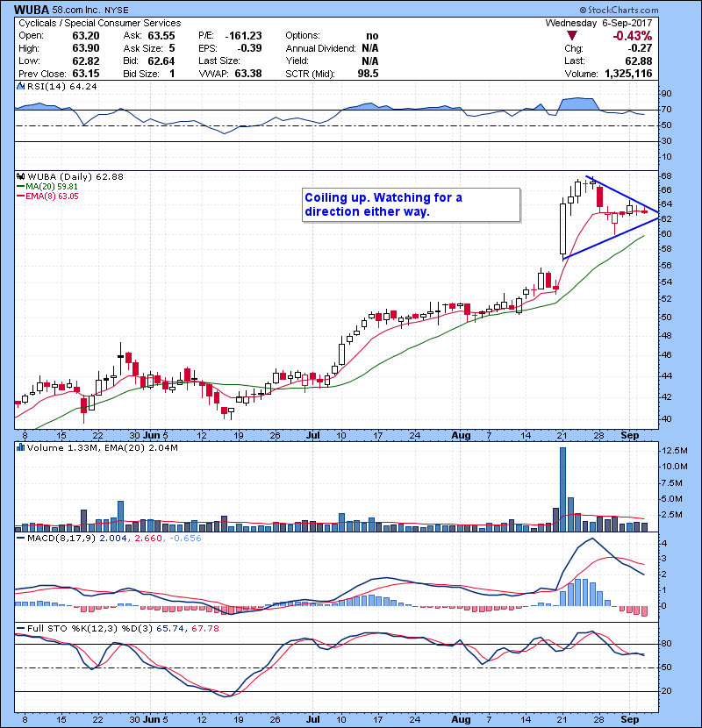Click the Open value 63.20
702x728 pixels.
point(86,36)
